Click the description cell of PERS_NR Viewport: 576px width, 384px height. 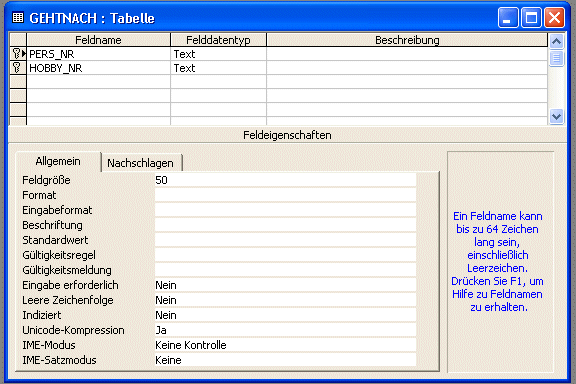click(407, 54)
